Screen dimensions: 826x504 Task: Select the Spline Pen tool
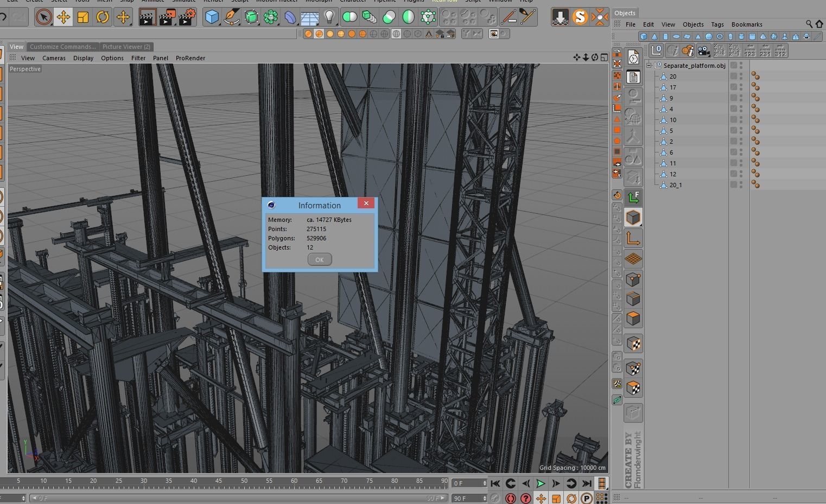[x=232, y=17]
